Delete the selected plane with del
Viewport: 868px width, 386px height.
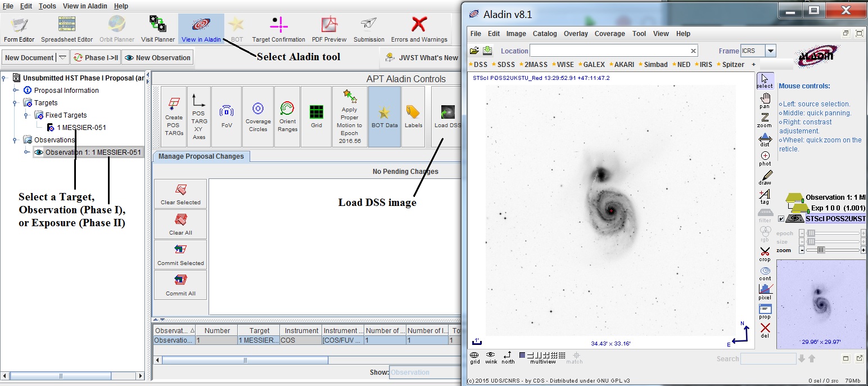(765, 331)
